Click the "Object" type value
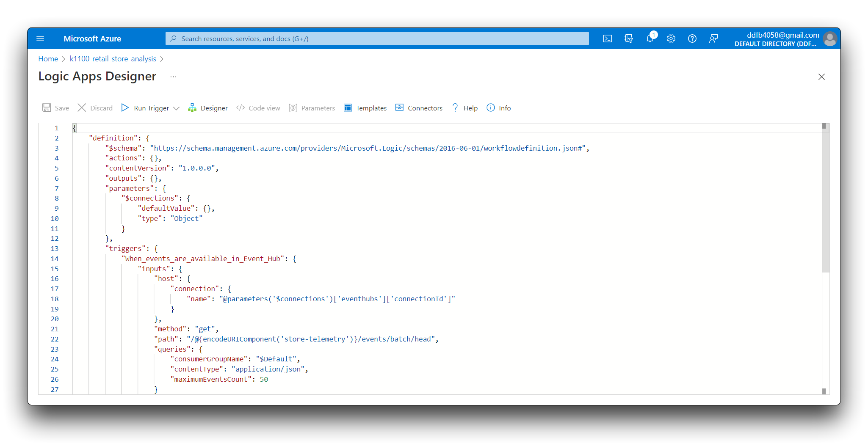The width and height of the screenshot is (868, 446). point(187,218)
